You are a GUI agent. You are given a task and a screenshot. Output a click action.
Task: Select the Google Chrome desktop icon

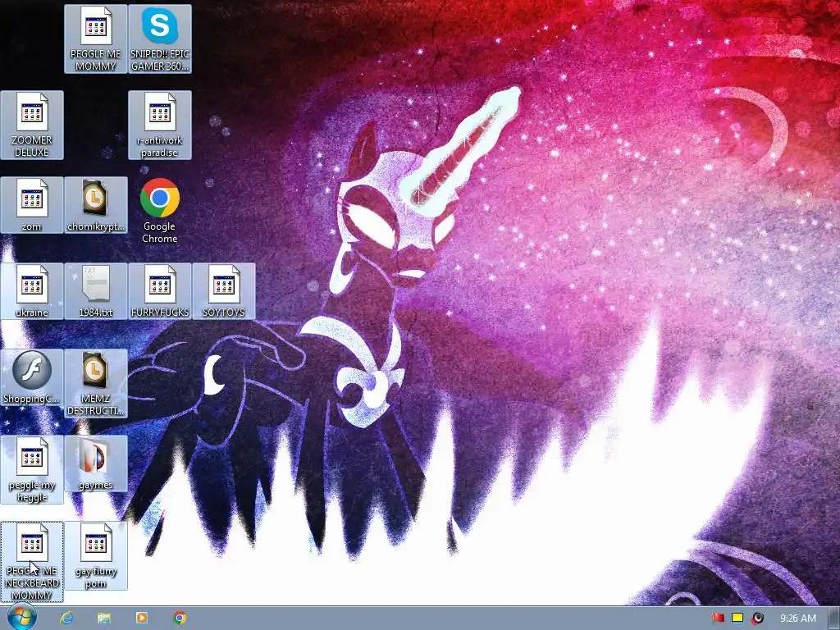click(160, 211)
